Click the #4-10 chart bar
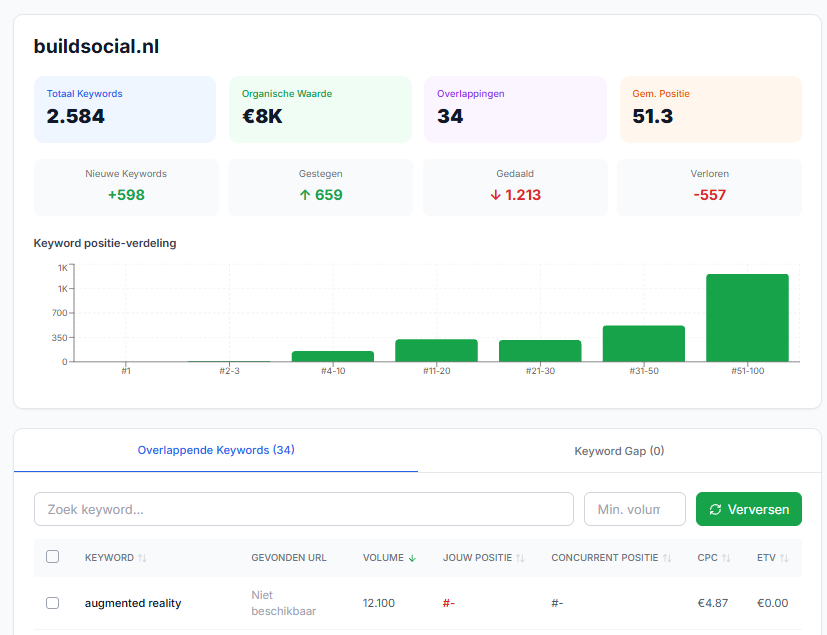The image size is (827, 635). [x=333, y=357]
